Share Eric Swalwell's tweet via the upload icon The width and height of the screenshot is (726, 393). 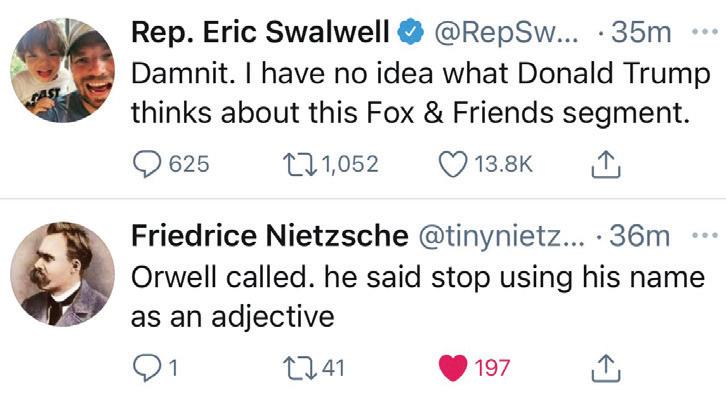[606, 164]
